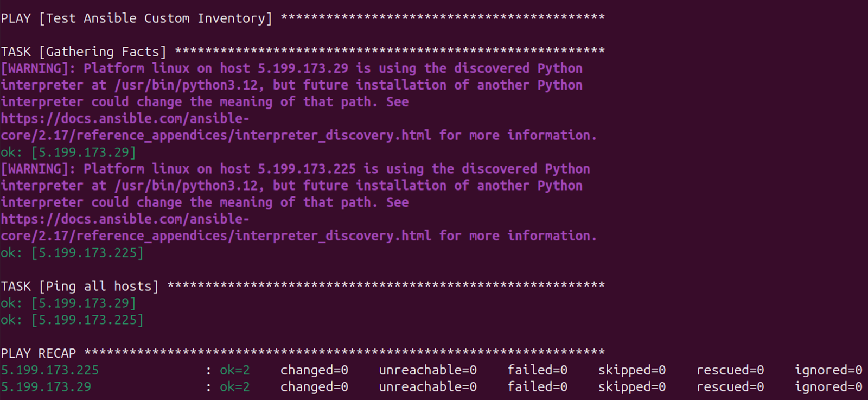The height and width of the screenshot is (400, 868).
Task: Click ok: [5.199.173.225] under Gathering Facts
Action: 72,253
